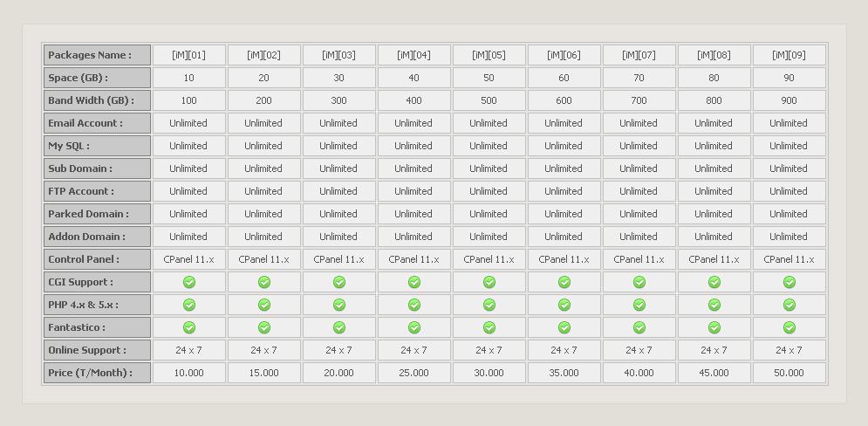This screenshot has width=868, height=426.
Task: Click the Fantastico checkmark for package [iM][02]
Action: pyautogui.click(x=264, y=327)
